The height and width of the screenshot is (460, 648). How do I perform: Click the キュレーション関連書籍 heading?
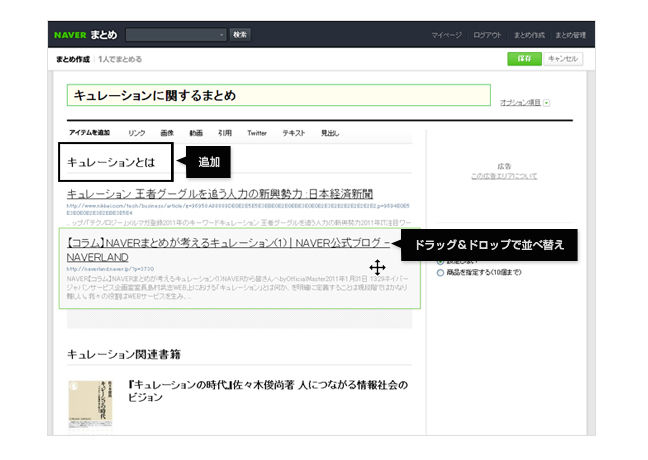[124, 354]
